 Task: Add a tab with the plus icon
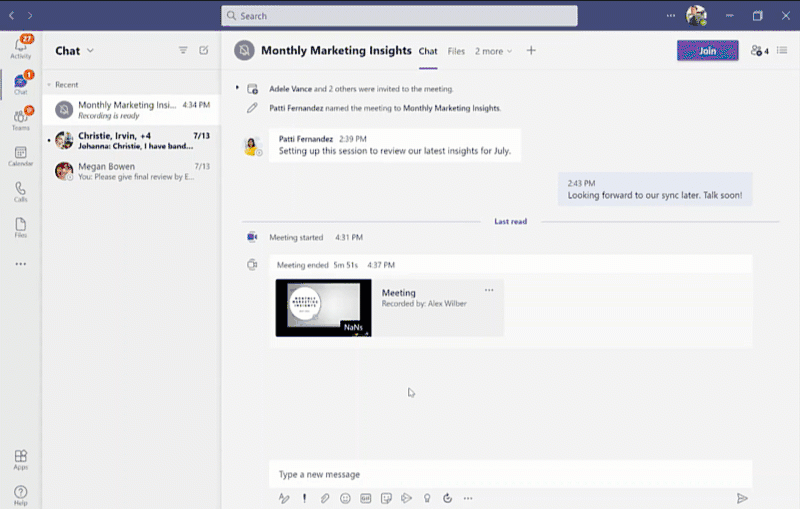(x=531, y=50)
